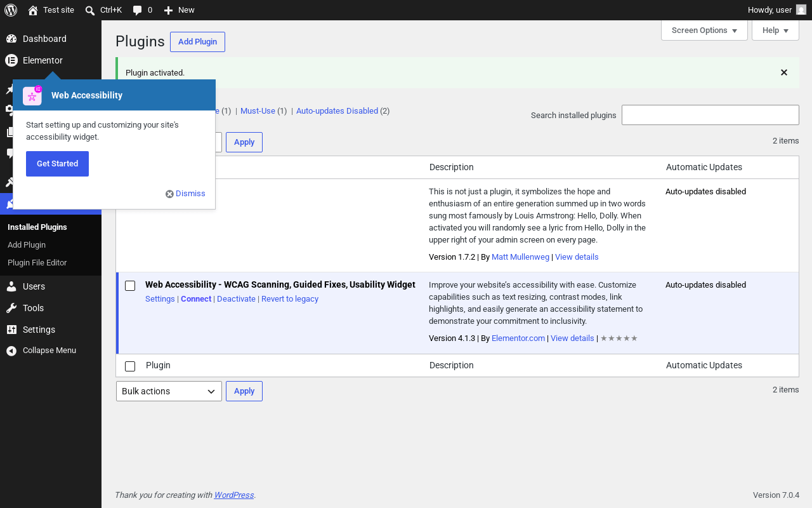
Task: Click the Elementor sidebar icon
Action: 11,60
